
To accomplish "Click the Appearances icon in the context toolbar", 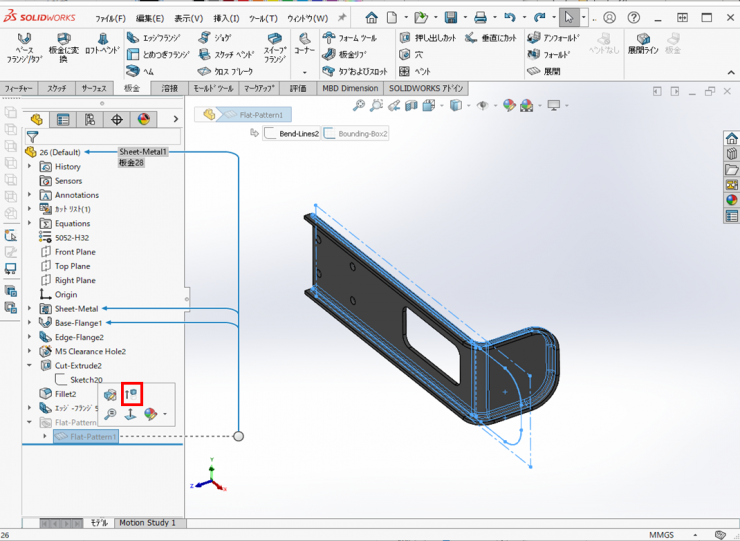I will coord(150,414).
